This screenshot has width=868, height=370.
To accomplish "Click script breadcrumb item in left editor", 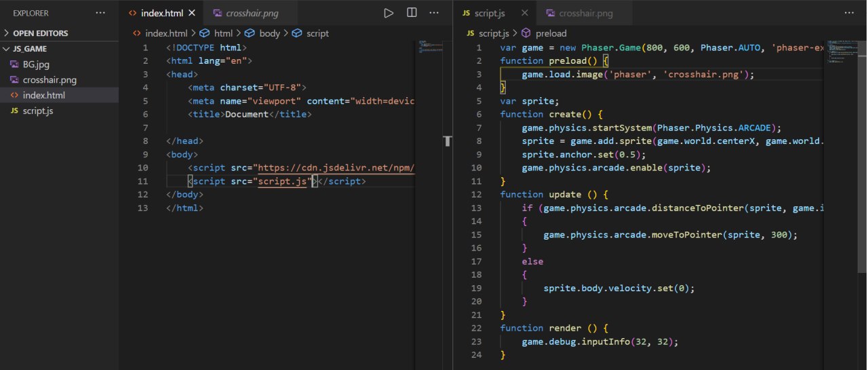I will 317,33.
